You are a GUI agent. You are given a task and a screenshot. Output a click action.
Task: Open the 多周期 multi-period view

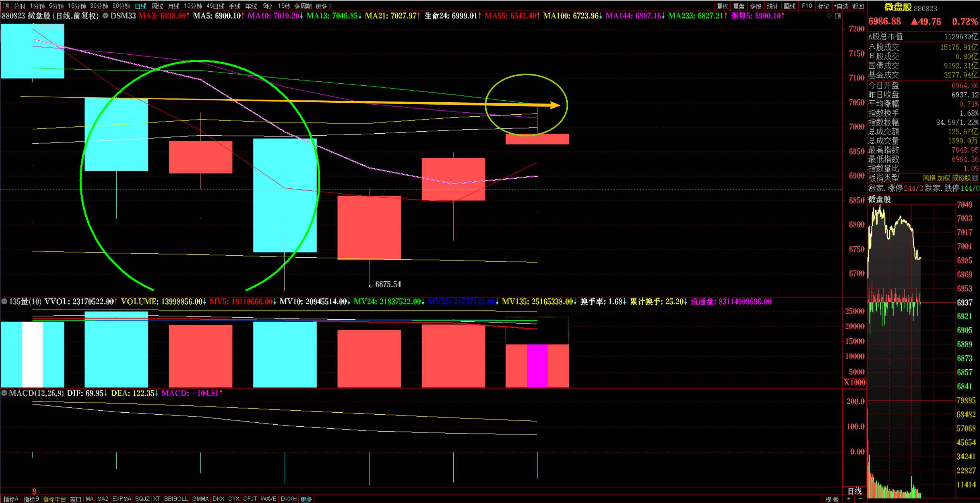click(303, 6)
